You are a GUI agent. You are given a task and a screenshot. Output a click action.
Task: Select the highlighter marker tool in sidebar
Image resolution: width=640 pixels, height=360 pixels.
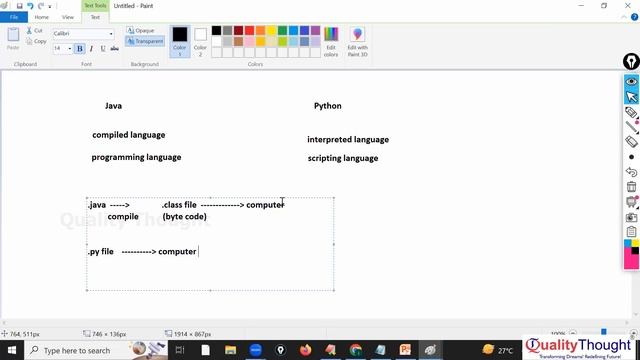[x=631, y=113]
